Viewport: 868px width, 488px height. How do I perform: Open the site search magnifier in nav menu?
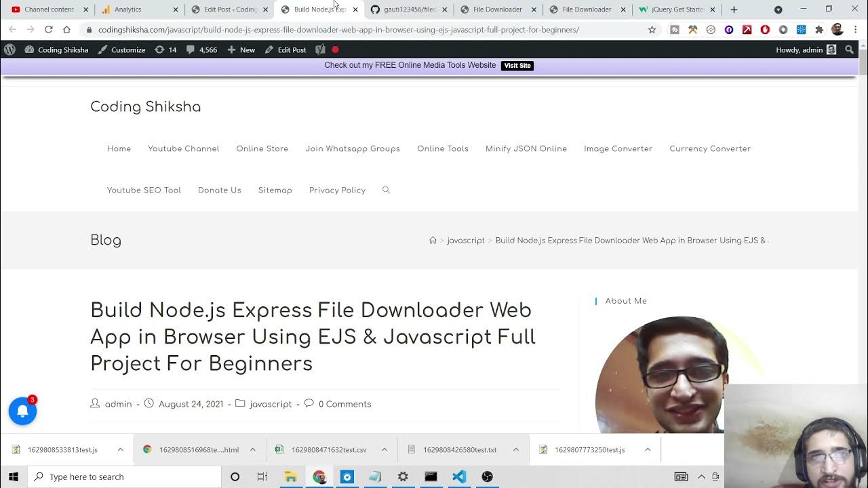point(386,190)
